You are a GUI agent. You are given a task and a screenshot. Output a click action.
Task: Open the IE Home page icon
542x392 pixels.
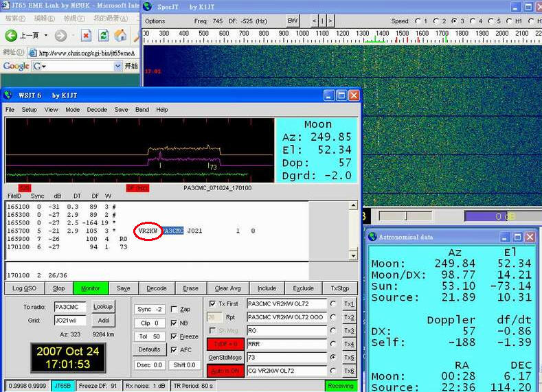coord(120,35)
